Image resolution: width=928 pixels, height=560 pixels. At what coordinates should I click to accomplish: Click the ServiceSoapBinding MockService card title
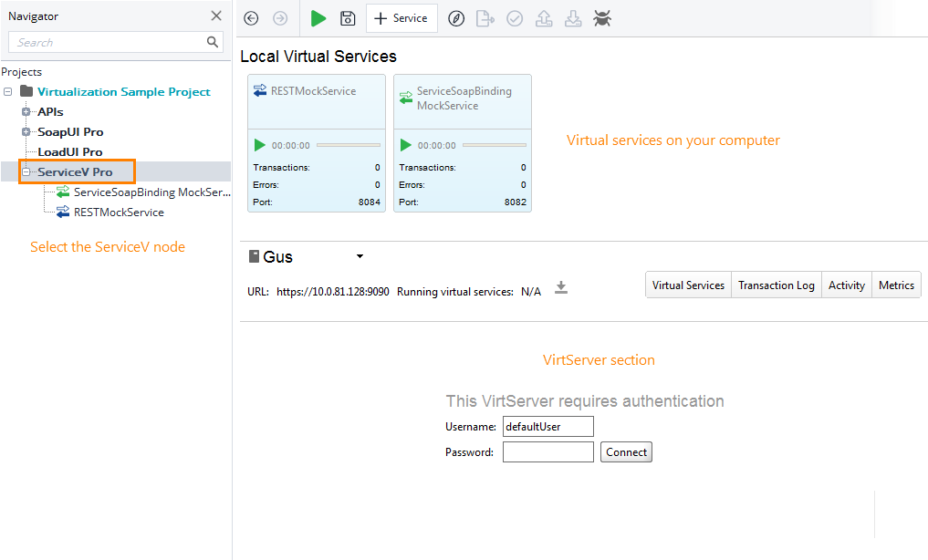coord(464,99)
